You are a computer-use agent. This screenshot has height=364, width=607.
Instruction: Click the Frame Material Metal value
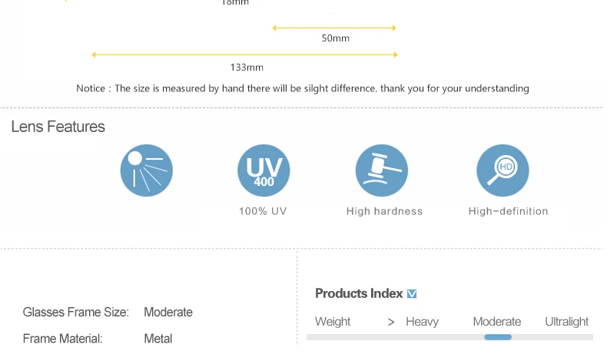[158, 339]
